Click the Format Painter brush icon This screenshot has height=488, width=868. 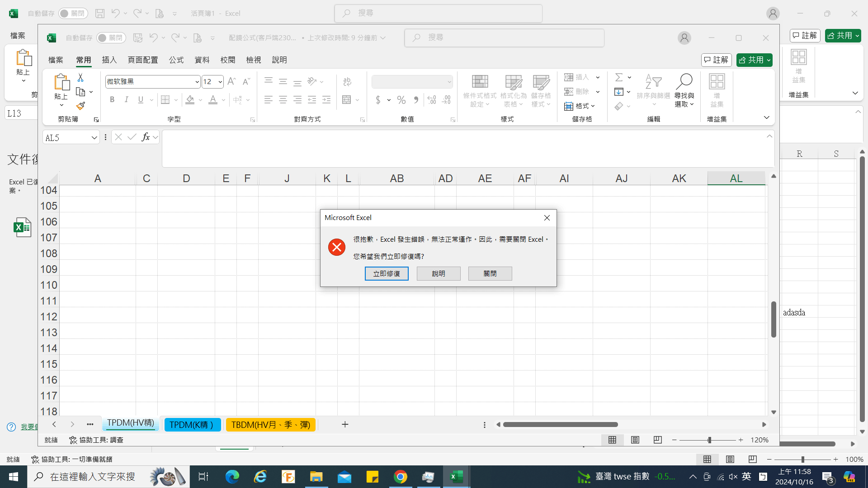tap(80, 106)
